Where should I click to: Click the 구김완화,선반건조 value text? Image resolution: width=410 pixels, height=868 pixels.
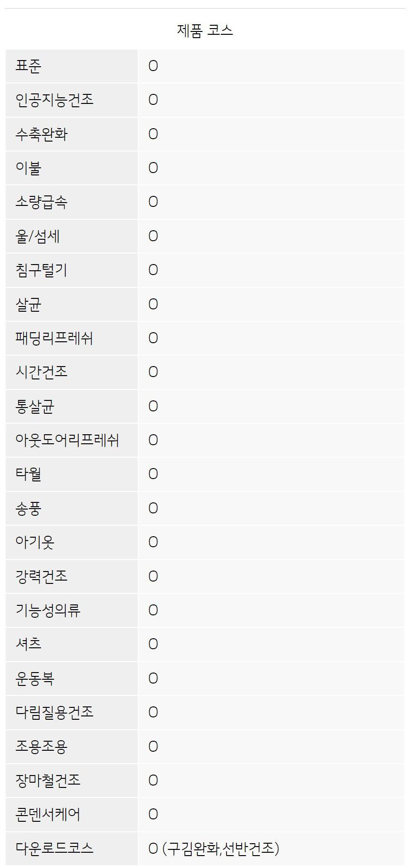220,848
